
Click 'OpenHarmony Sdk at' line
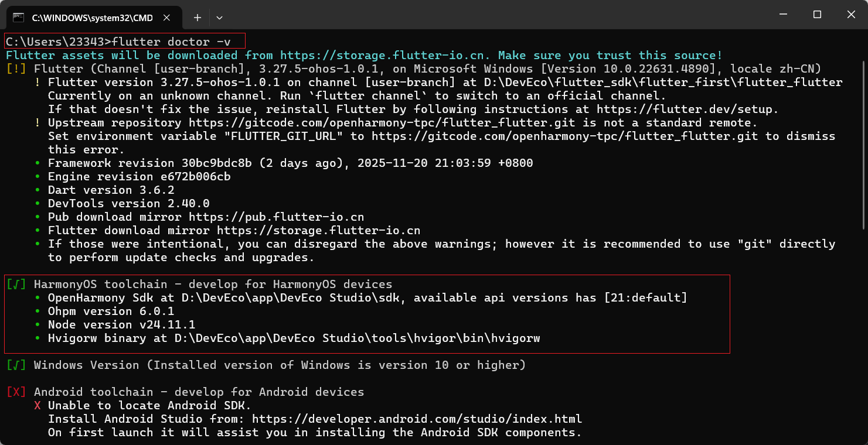click(367, 297)
